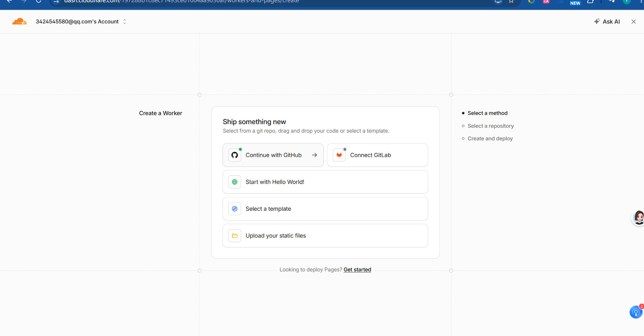644x336 pixels.
Task: Click the GitHub octocat icon
Action: click(235, 155)
